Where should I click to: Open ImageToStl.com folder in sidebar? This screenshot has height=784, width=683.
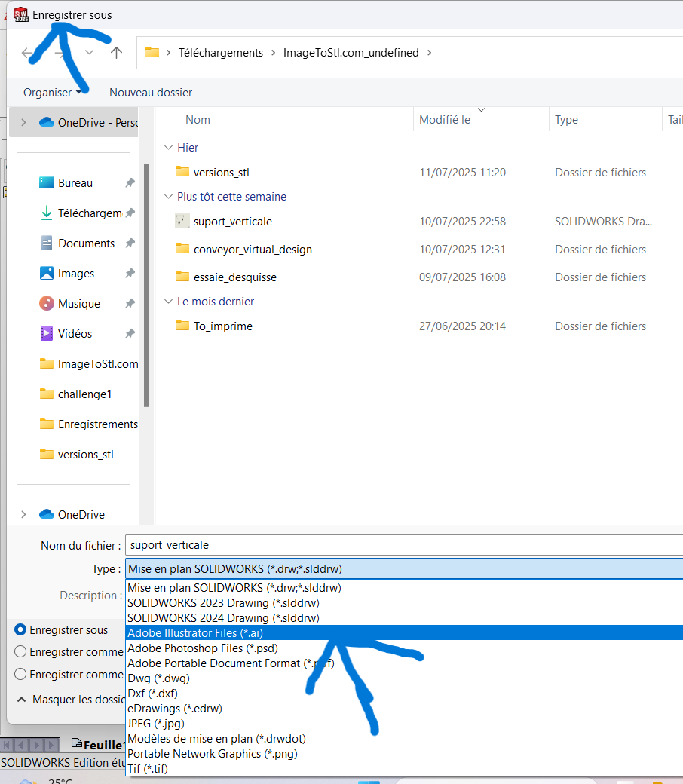tap(88, 364)
